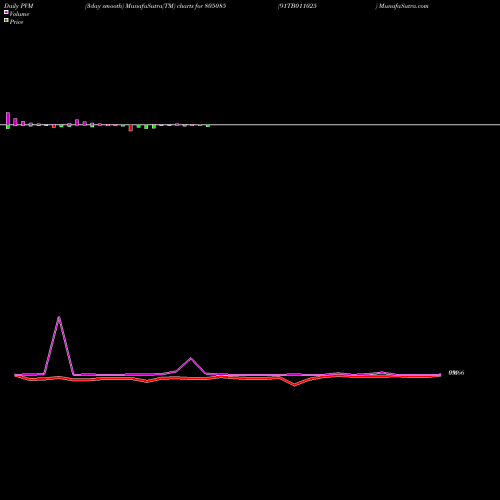Click the red price line's lowest dip
Viewport: 500px width, 500px height.
coord(294,385)
